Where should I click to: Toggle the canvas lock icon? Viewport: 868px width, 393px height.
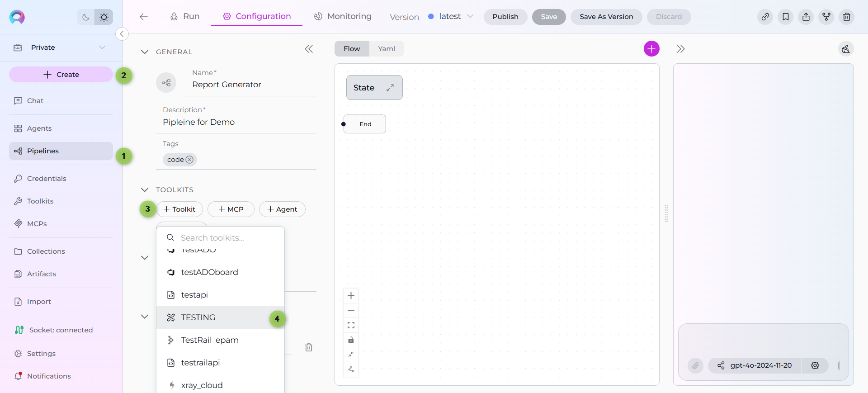coord(351,340)
